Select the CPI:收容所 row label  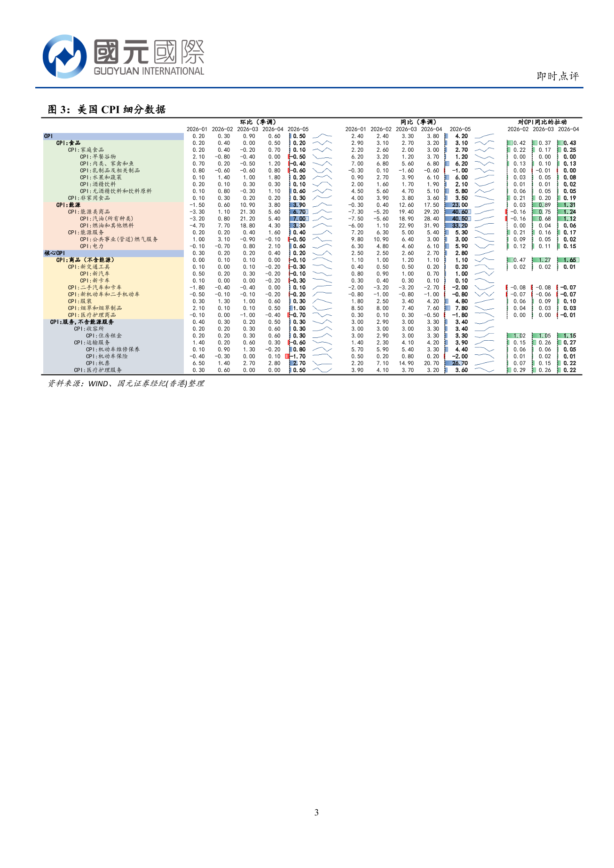(89, 329)
